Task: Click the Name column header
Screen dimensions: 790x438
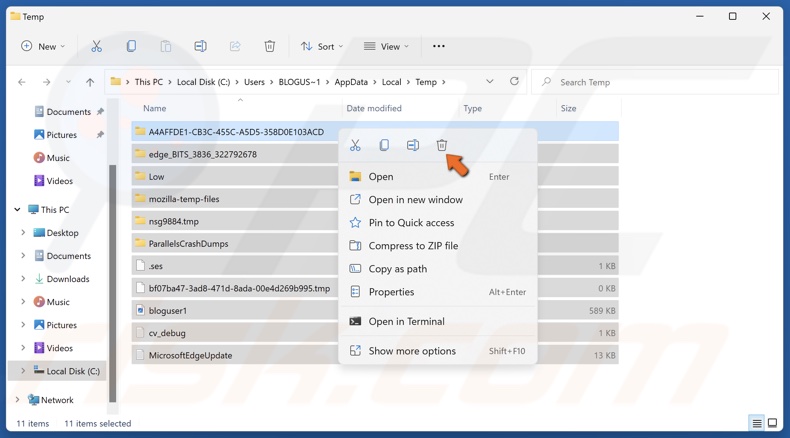Action: click(154, 108)
